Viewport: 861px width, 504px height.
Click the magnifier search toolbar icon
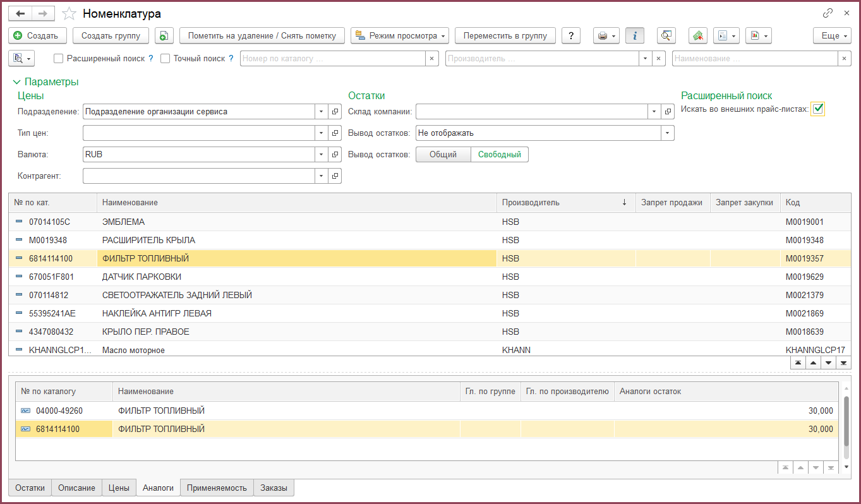[666, 36]
